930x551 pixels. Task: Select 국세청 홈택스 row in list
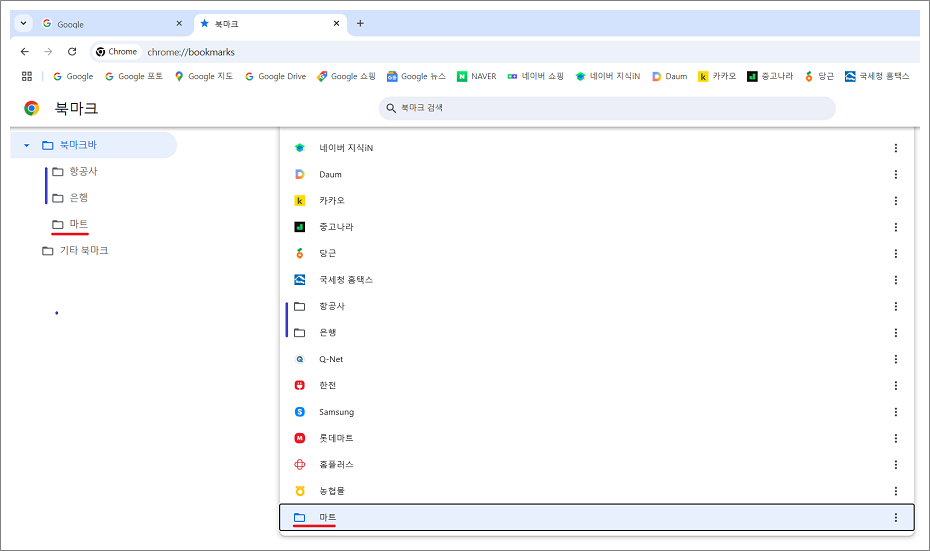(597, 280)
